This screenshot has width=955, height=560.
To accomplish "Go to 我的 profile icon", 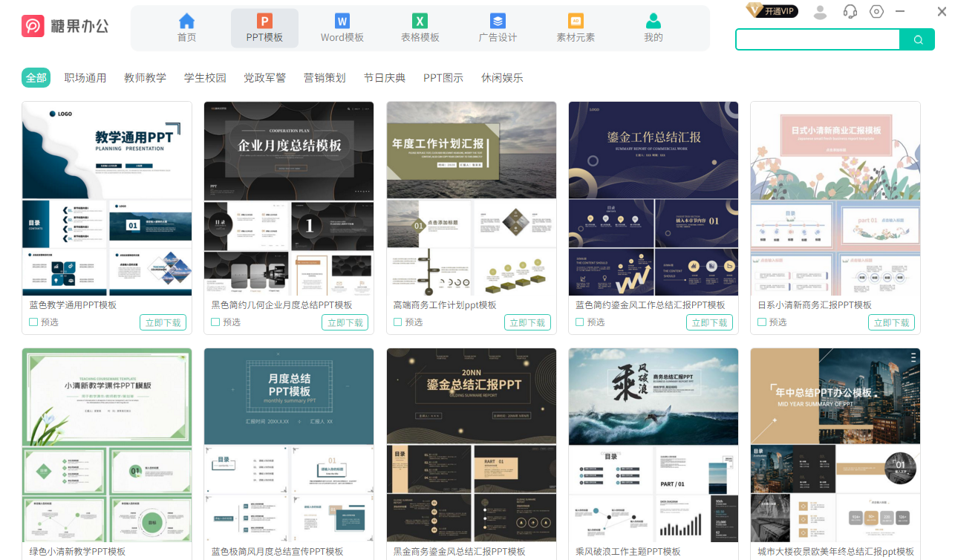I will coord(653,21).
